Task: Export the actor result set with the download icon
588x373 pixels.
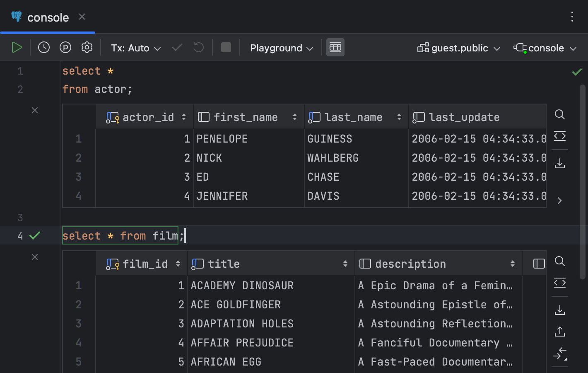Action: click(x=560, y=163)
